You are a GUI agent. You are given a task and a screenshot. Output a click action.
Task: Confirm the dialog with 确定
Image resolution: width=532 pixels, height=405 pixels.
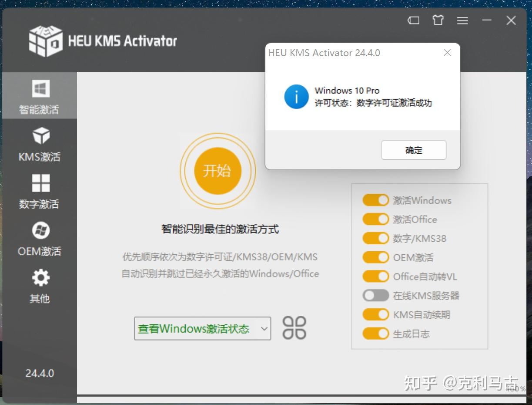414,150
